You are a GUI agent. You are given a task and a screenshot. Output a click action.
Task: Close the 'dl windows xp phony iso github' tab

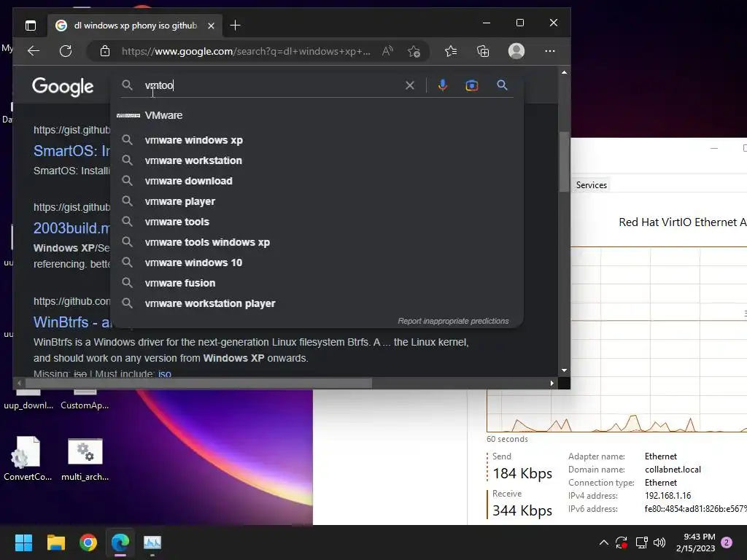click(211, 26)
